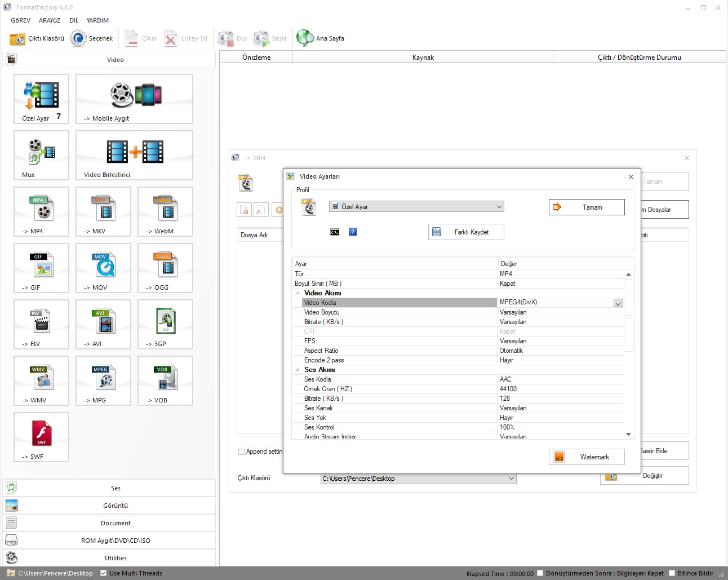Viewport: 728px width, 580px height.
Task: Open the Özel Ayar profile dropdown
Action: point(416,207)
